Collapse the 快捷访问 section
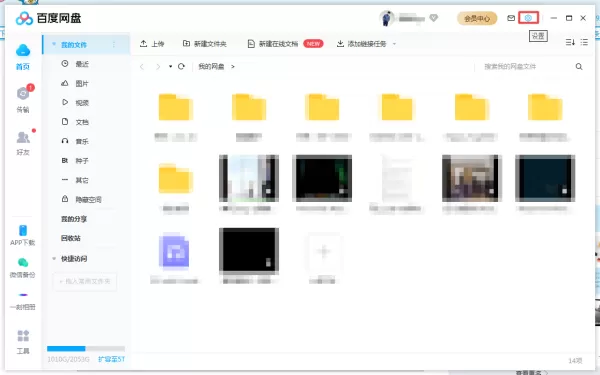Image resolution: width=600 pixels, height=375 pixels. (x=54, y=259)
